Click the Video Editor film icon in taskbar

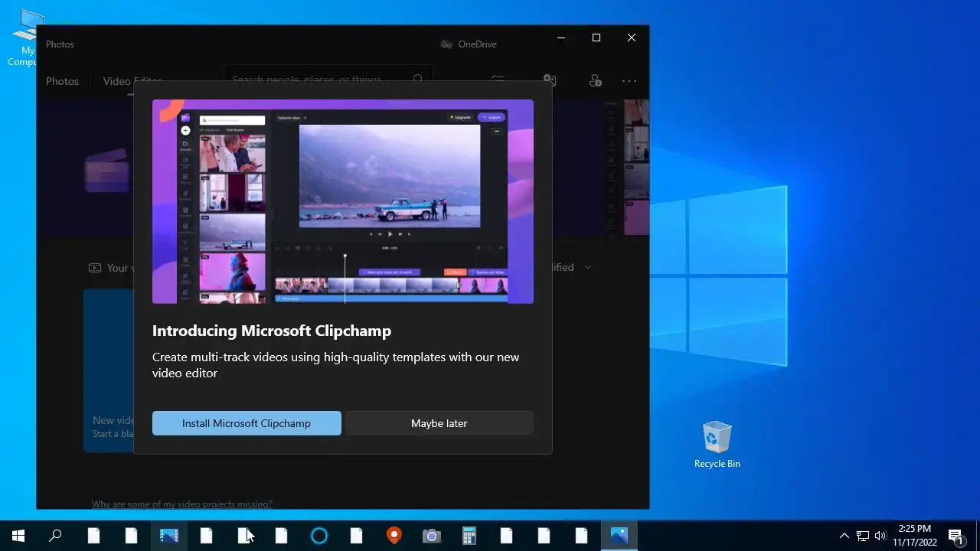click(x=168, y=536)
